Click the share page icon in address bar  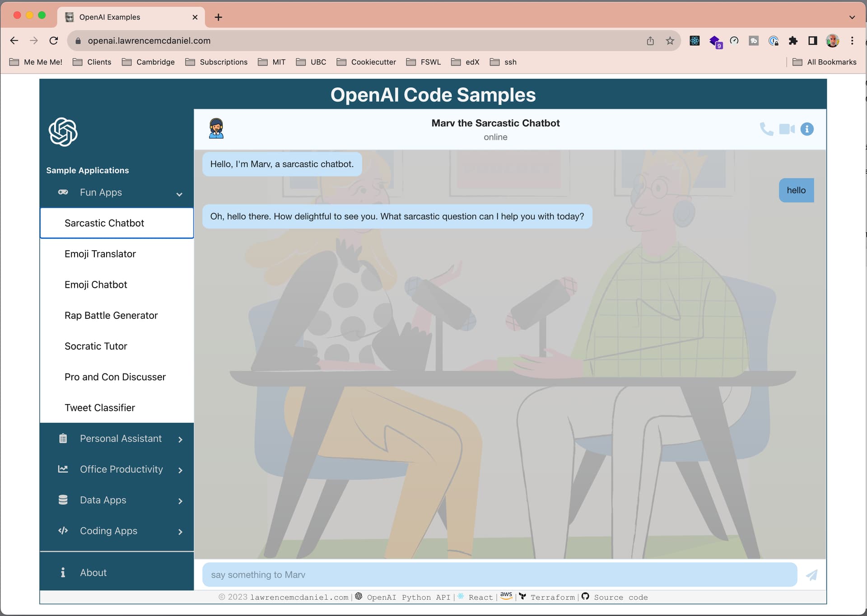(650, 41)
